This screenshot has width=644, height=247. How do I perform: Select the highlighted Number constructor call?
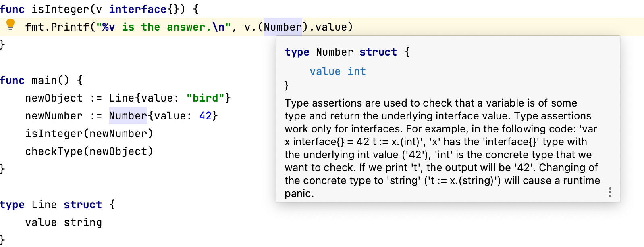[128, 116]
